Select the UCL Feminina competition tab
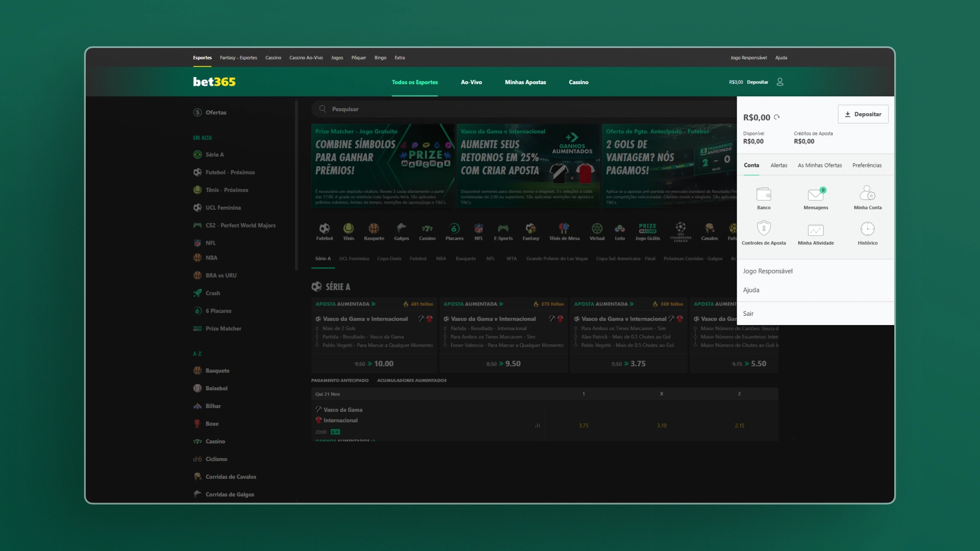Viewport: 980px width, 551px height. (x=354, y=259)
